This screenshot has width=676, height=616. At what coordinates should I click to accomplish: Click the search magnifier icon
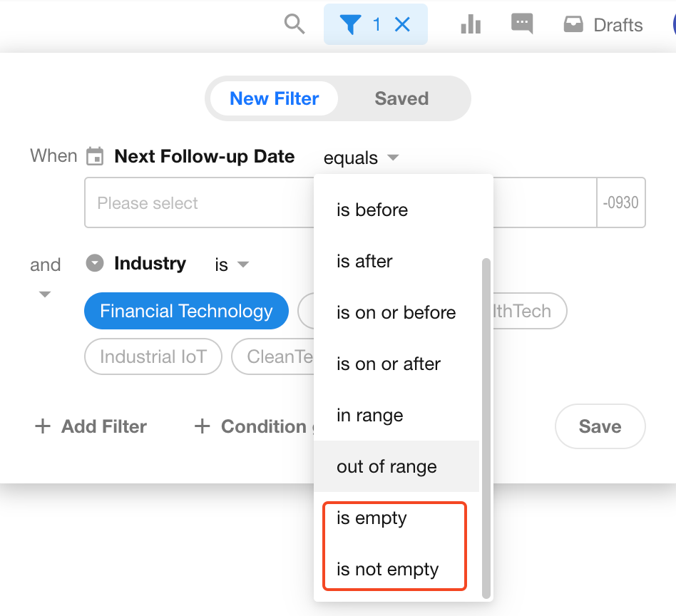pyautogui.click(x=294, y=24)
